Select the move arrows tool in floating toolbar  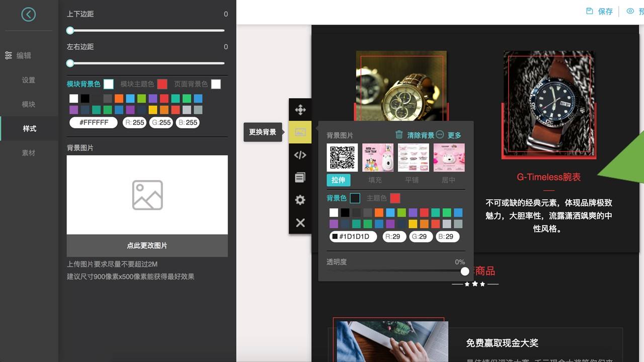coord(300,110)
